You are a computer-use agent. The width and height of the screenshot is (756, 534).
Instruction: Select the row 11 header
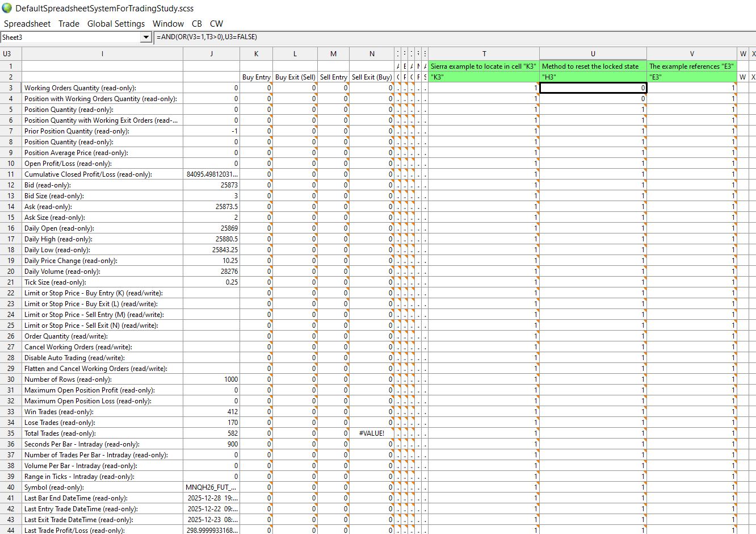click(x=11, y=174)
